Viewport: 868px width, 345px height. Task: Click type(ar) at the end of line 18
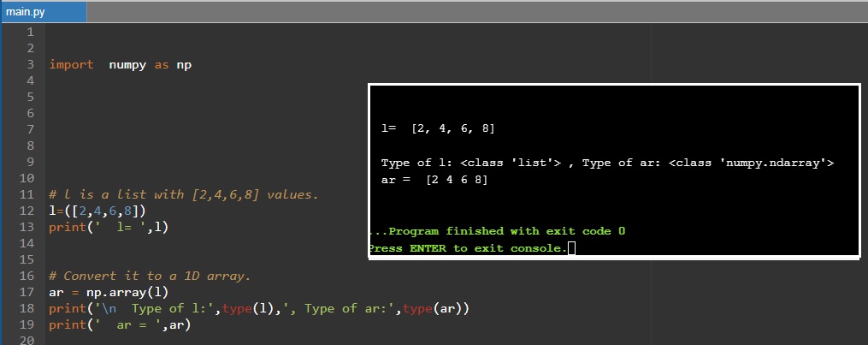[x=435, y=308]
